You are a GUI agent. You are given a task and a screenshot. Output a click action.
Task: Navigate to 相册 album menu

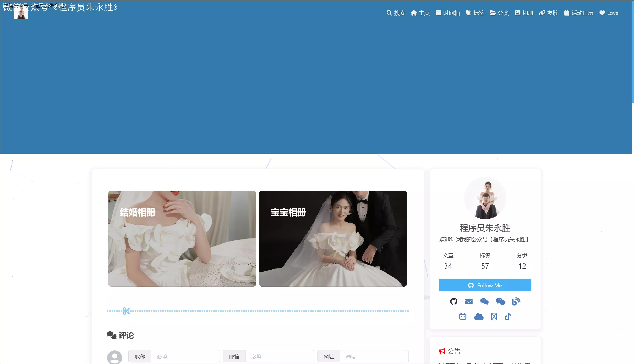point(524,13)
